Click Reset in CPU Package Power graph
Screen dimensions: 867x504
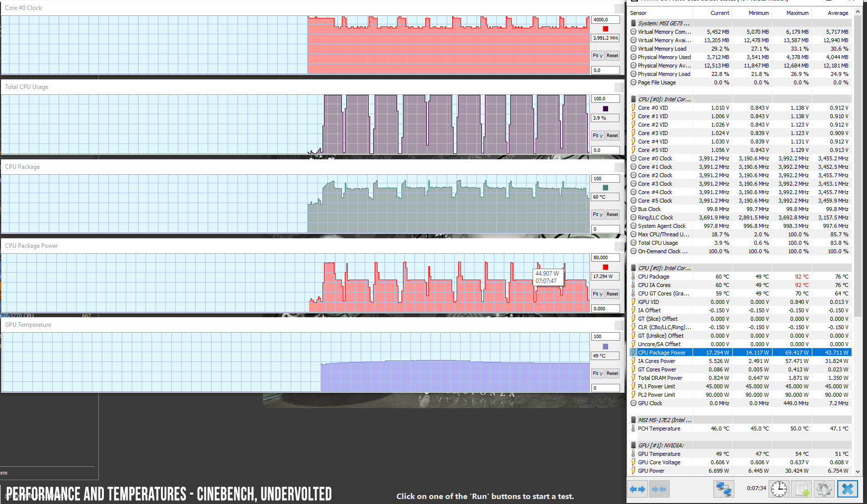point(613,294)
